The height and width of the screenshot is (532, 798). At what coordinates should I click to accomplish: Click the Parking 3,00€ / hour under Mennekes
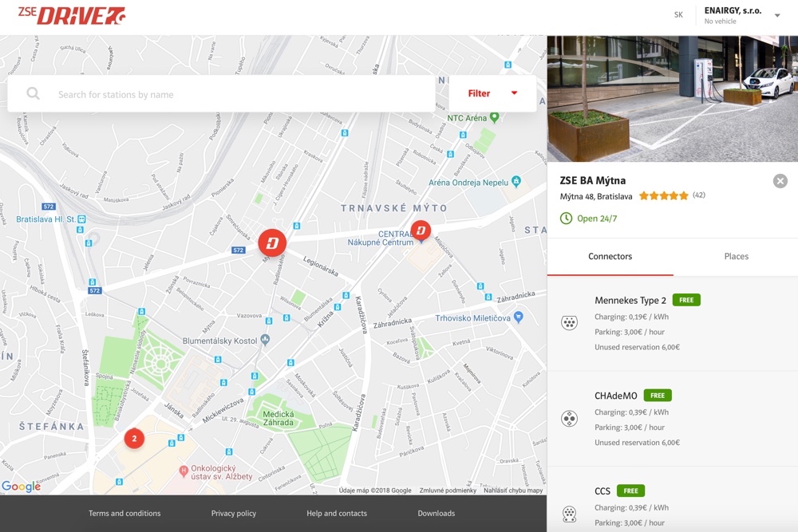pyautogui.click(x=630, y=332)
